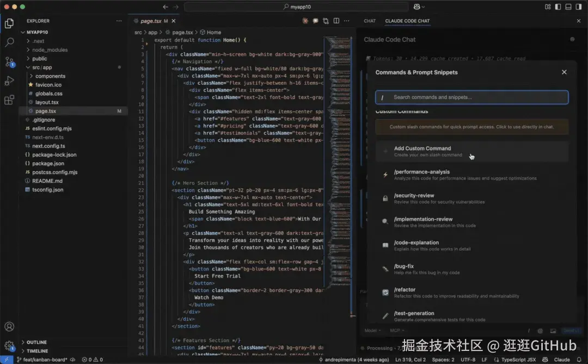Click the Search commands and snippets field
This screenshot has height=364, width=588.
pos(471,97)
